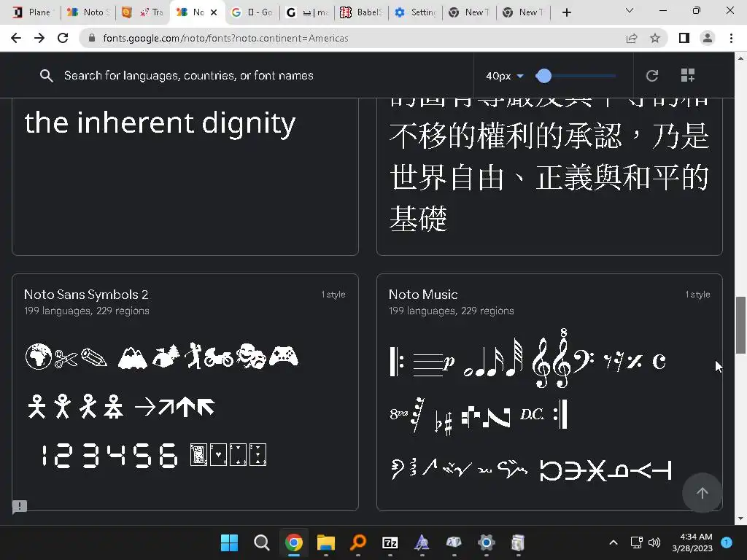Click the share page icon in address bar
The width and height of the screenshot is (747, 560).
pyautogui.click(x=632, y=38)
